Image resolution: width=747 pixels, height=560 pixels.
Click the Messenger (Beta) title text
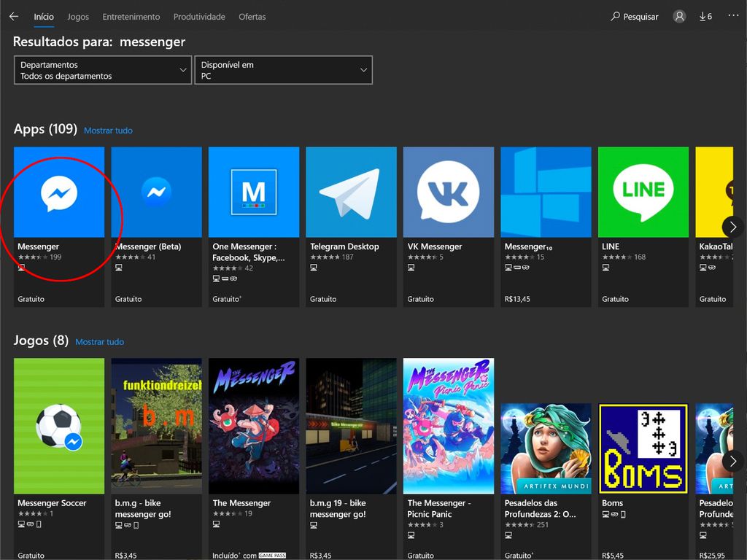148,246
